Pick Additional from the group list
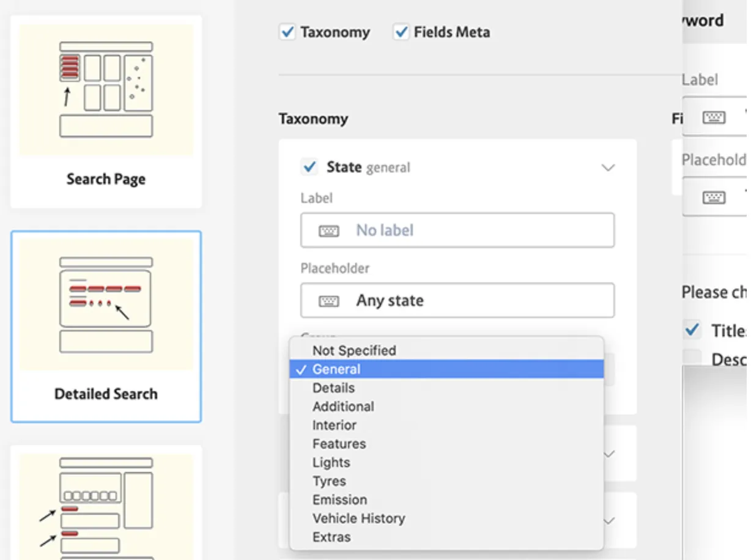The width and height of the screenshot is (751, 560). tap(446, 407)
